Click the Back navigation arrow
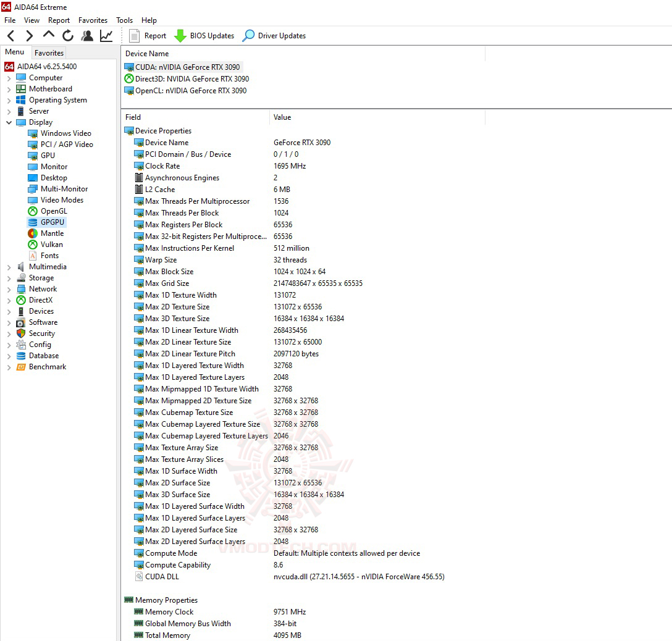The height and width of the screenshot is (641, 672). pyautogui.click(x=11, y=36)
